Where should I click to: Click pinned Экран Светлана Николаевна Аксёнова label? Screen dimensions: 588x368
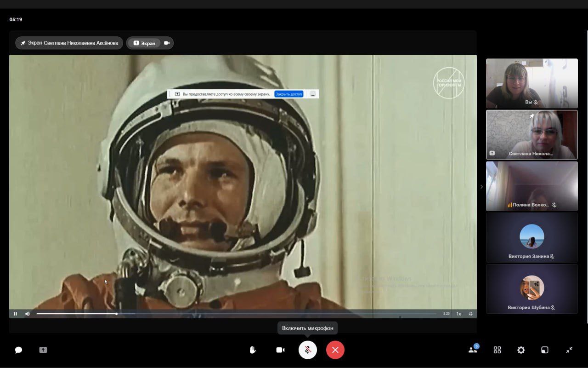pyautogui.click(x=69, y=43)
